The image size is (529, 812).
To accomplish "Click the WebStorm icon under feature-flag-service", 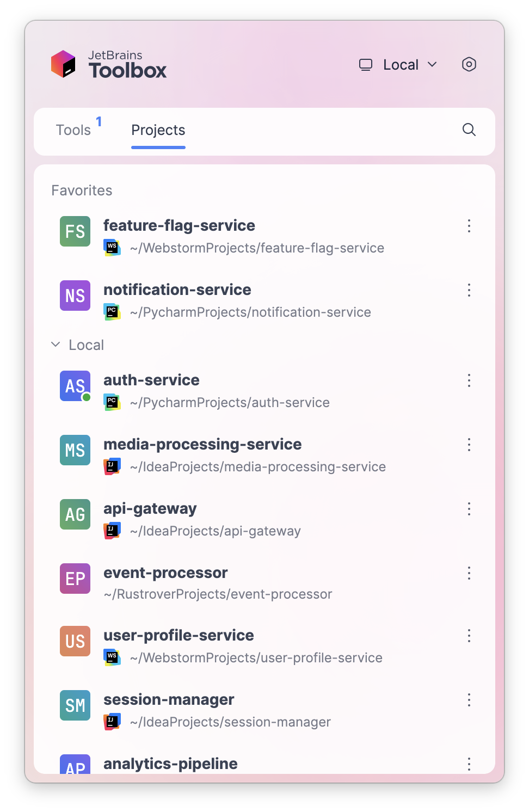I will 112,248.
